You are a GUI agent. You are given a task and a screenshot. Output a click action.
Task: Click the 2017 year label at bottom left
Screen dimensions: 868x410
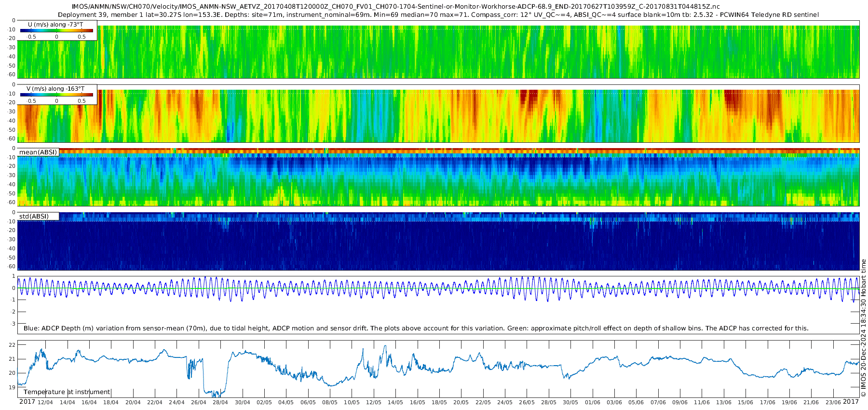(27, 402)
